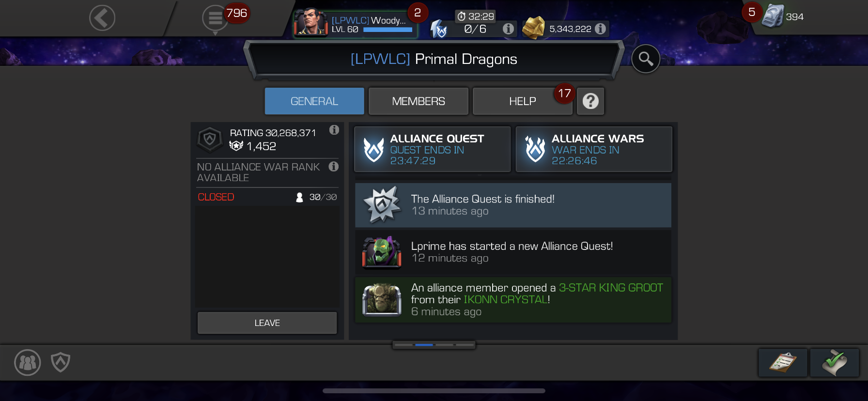Open the Alliance Quest panel

tap(433, 149)
